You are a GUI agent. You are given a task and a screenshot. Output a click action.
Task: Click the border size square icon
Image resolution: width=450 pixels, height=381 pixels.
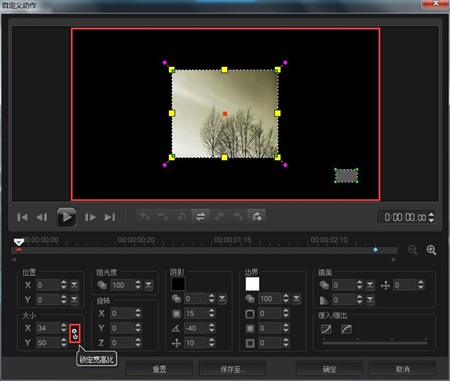(x=250, y=314)
